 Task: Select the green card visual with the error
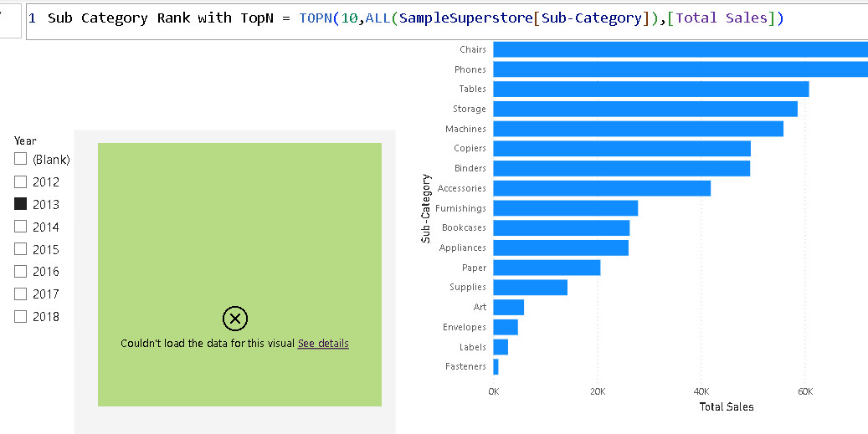pyautogui.click(x=239, y=217)
